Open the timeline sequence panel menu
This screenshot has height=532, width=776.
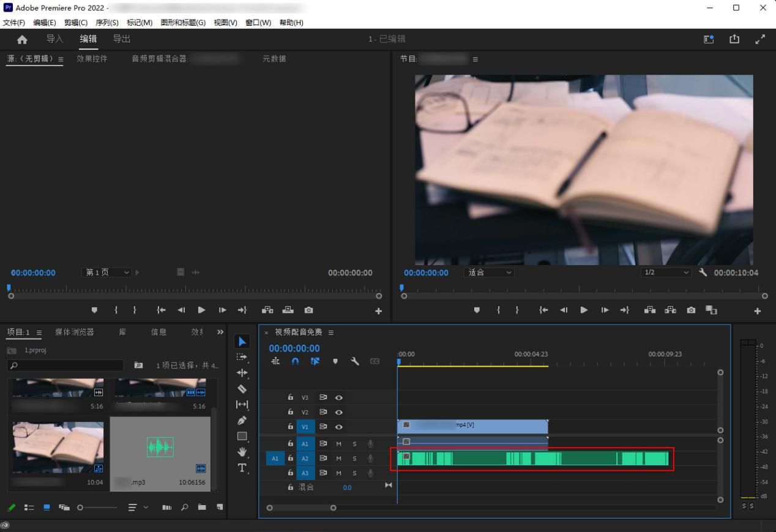[x=330, y=332]
